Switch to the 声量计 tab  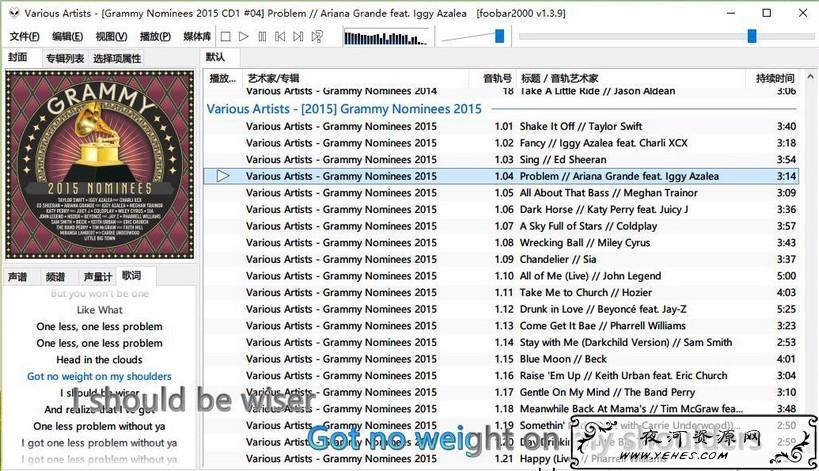[98, 277]
